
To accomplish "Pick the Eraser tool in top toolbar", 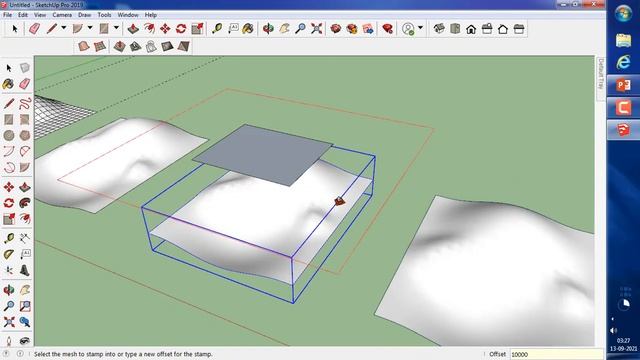I will (34, 29).
